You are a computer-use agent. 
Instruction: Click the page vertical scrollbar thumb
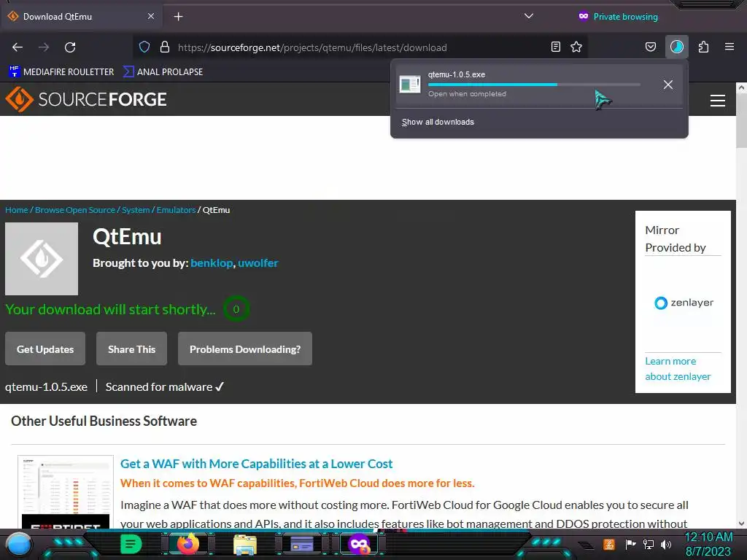pos(741,120)
